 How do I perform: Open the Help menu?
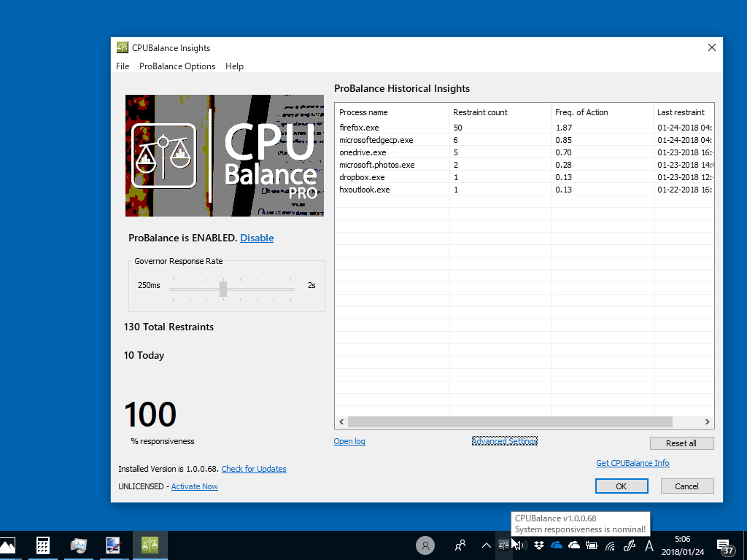coord(234,66)
